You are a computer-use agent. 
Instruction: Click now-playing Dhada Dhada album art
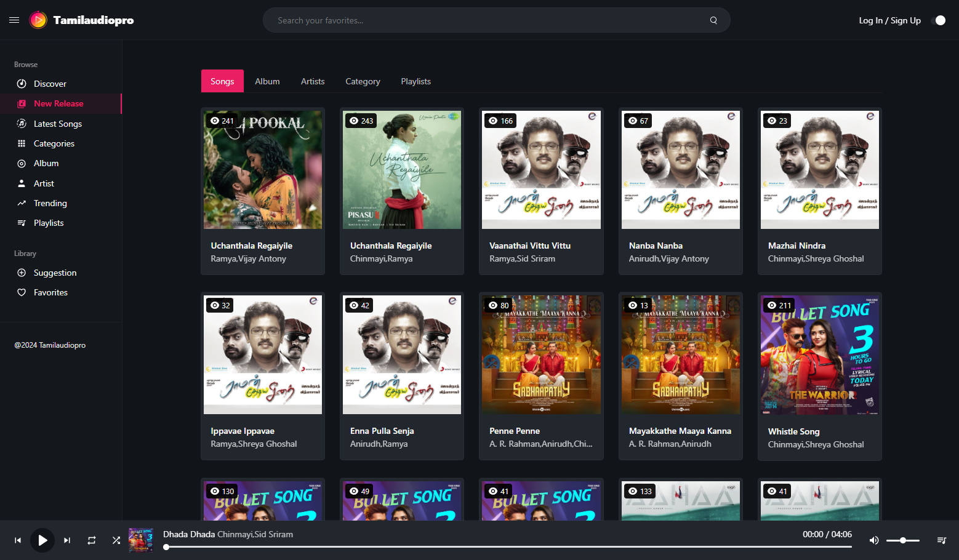(140, 540)
